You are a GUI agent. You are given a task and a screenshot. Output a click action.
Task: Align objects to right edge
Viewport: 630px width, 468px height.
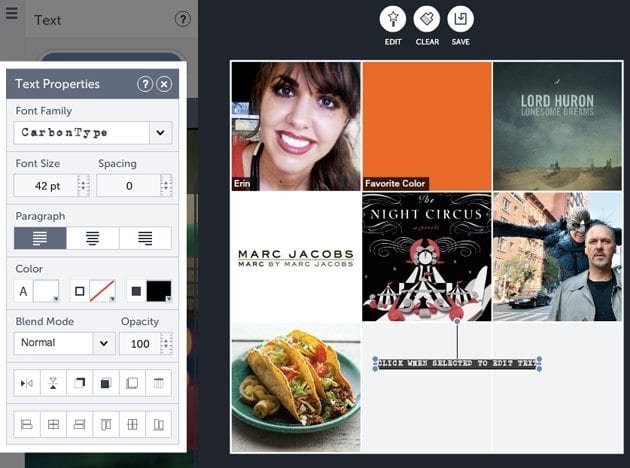pos(80,424)
